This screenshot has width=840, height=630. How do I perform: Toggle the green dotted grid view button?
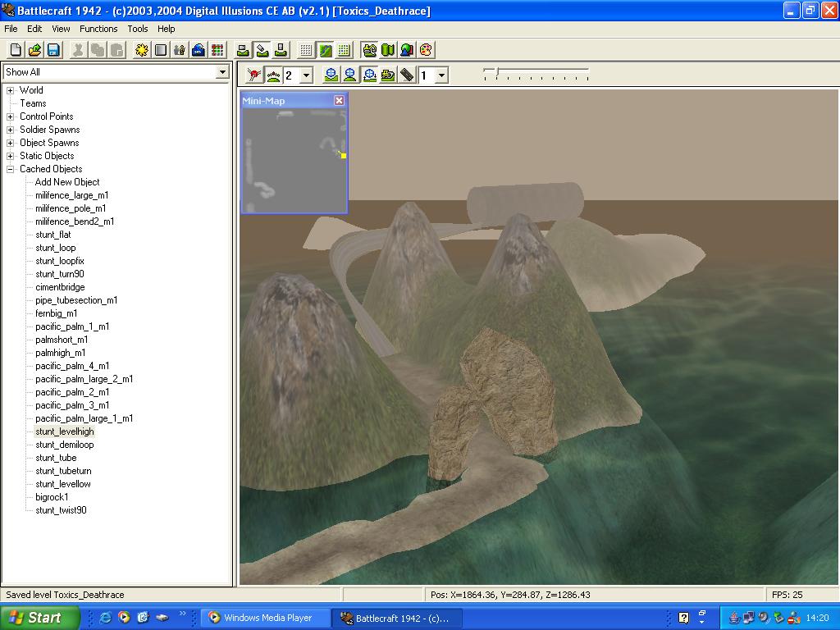[x=344, y=50]
